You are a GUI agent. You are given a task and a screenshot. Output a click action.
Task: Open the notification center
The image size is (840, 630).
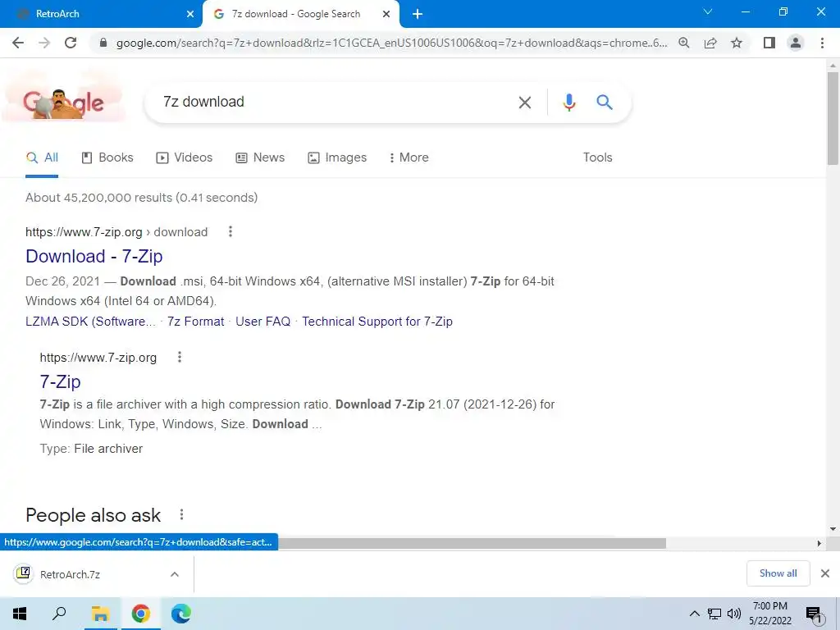pyautogui.click(x=814, y=614)
